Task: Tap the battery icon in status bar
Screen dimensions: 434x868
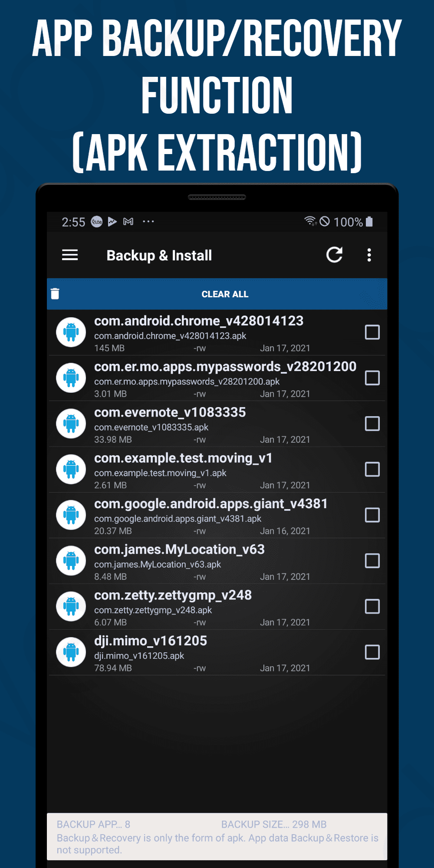Action: (x=369, y=222)
